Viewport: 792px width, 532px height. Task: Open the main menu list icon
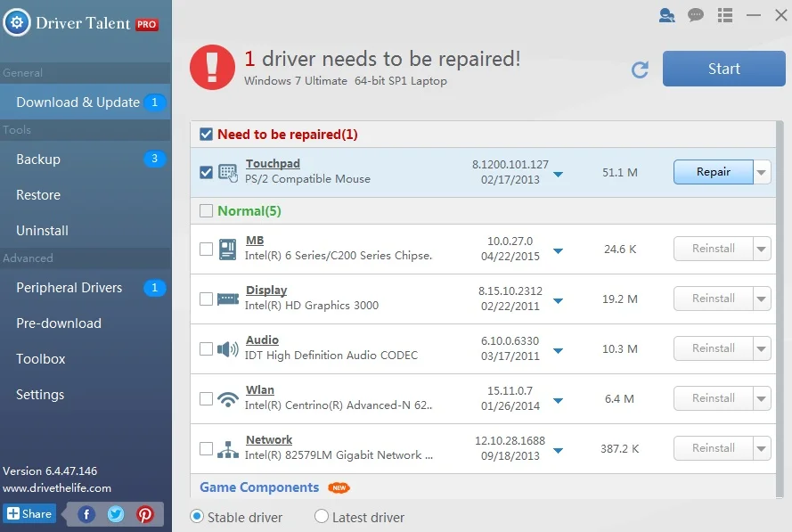[x=725, y=15]
